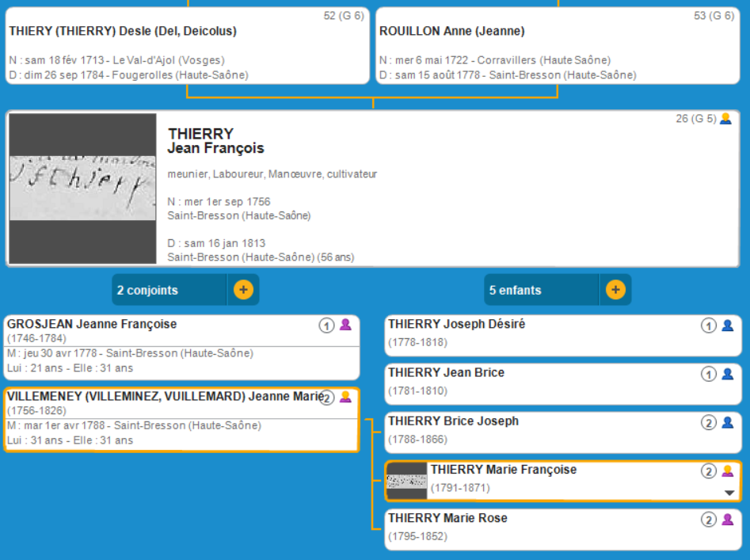Click purple person icon for Marie Rose
This screenshot has height=560, width=750.
coord(727,520)
